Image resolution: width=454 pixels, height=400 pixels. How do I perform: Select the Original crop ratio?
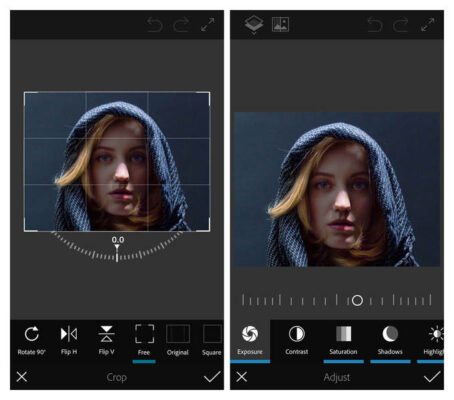(178, 340)
